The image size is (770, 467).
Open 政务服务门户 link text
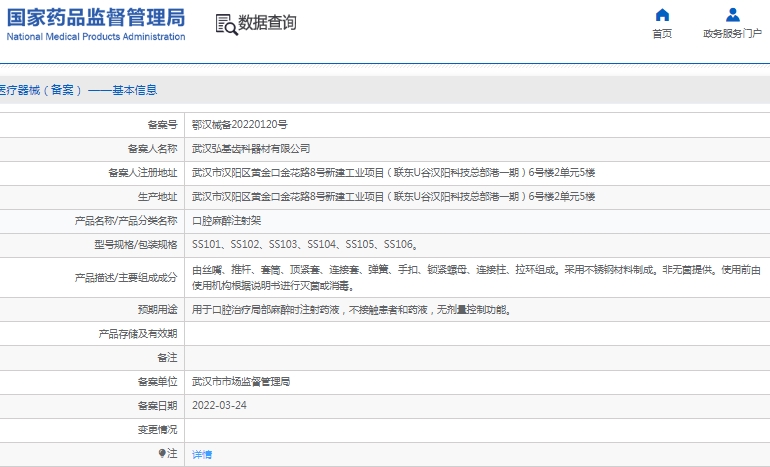[x=732, y=34]
